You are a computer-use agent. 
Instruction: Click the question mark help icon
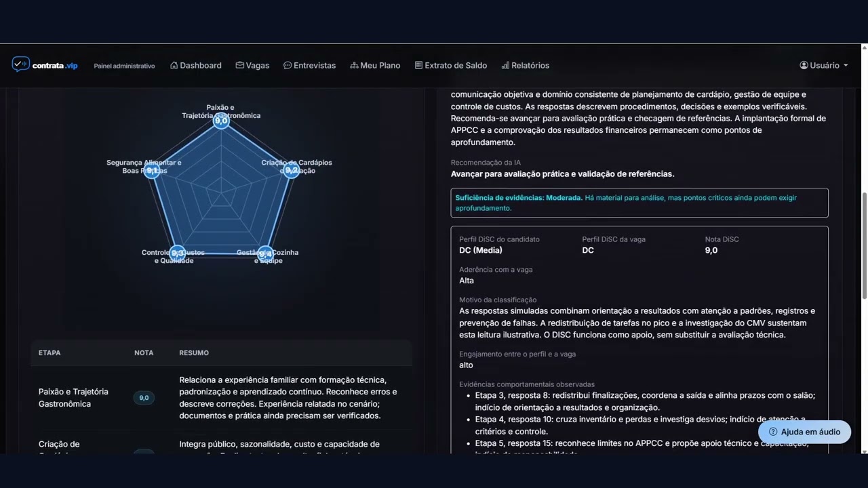(x=772, y=432)
